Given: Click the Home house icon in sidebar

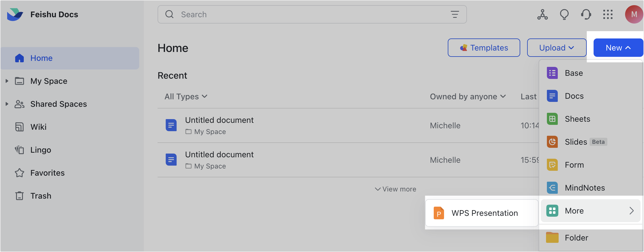Looking at the screenshot, I should point(19,58).
